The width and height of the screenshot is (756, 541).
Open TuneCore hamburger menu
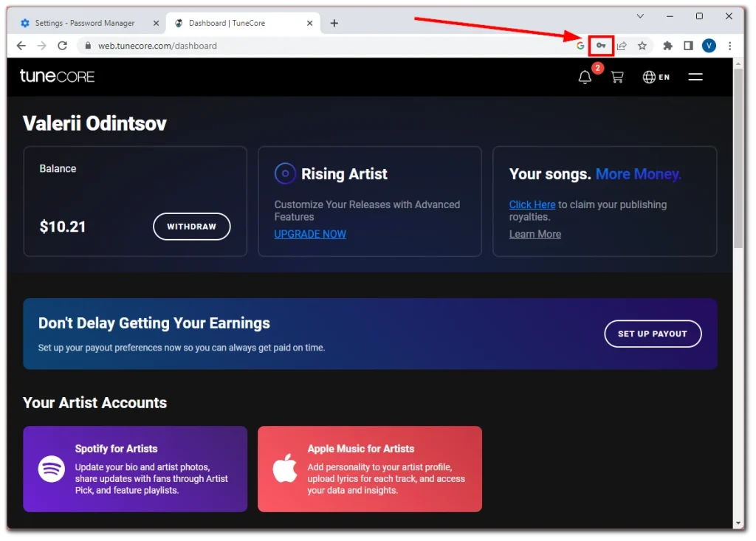click(x=695, y=77)
